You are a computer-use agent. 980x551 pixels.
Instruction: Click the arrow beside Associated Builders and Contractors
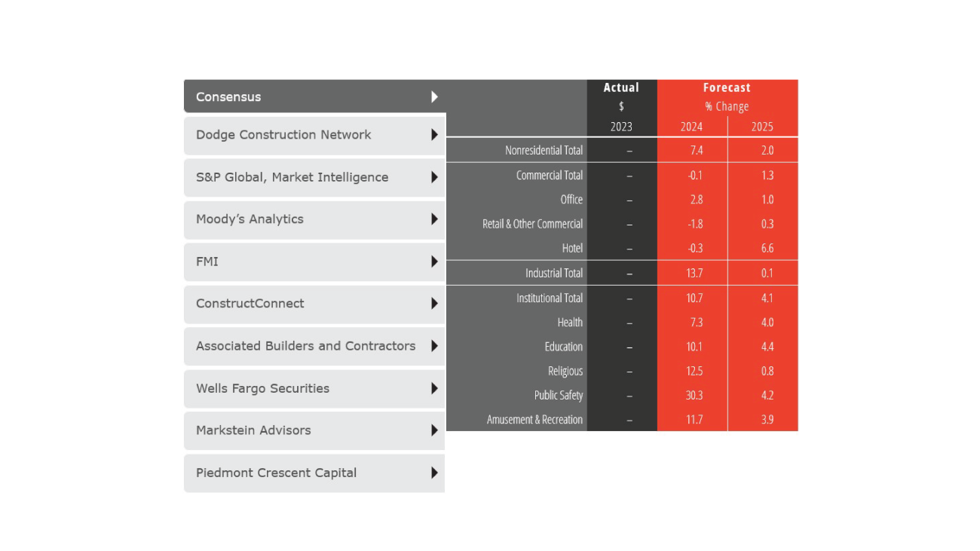pyautogui.click(x=434, y=346)
